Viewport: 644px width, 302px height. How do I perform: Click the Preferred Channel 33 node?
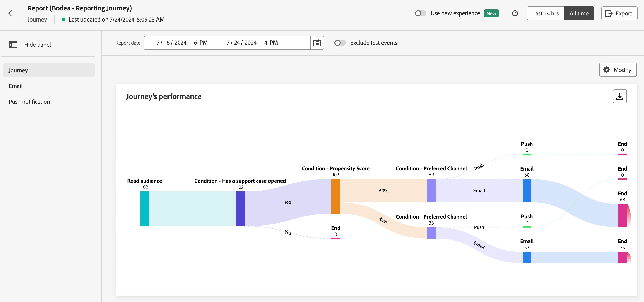pyautogui.click(x=431, y=233)
